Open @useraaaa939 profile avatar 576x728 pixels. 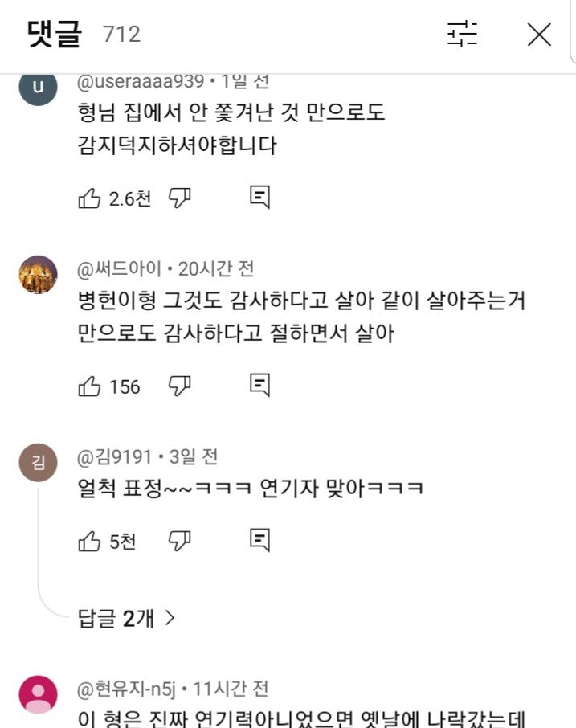click(x=38, y=87)
